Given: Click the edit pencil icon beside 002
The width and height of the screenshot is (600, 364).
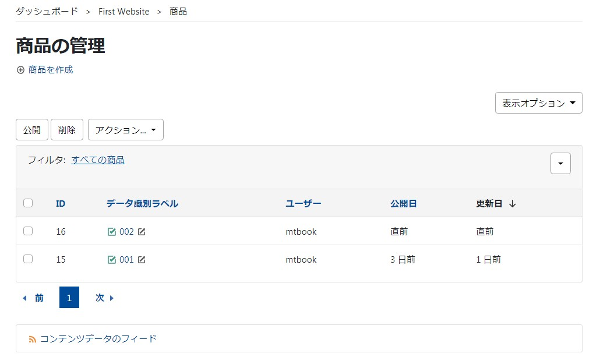Looking at the screenshot, I should pyautogui.click(x=142, y=232).
